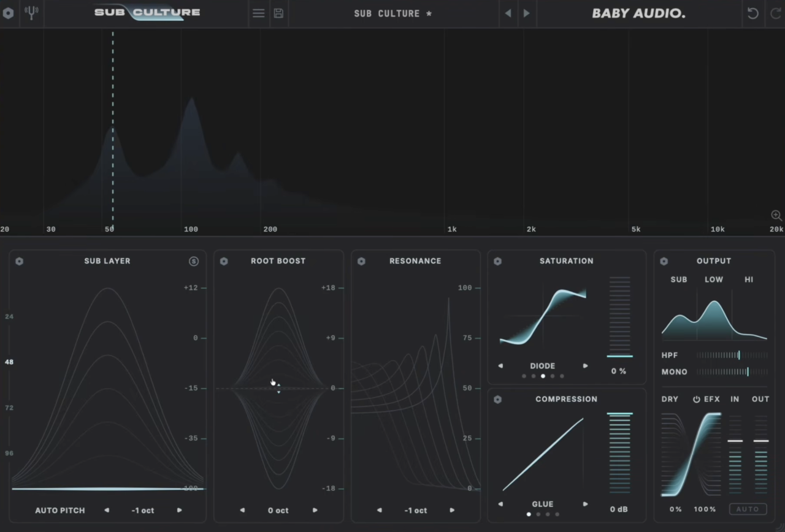Click the Sub Culture logo
785x532 pixels.
(x=147, y=13)
